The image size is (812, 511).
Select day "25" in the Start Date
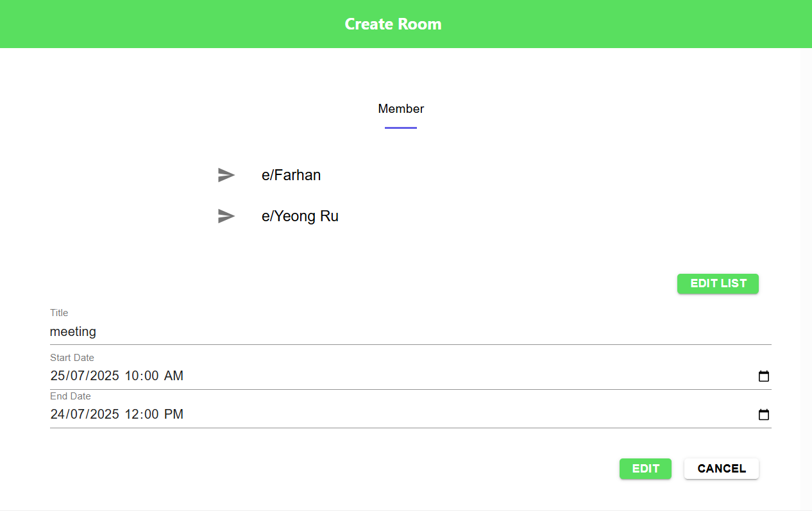[x=58, y=376]
